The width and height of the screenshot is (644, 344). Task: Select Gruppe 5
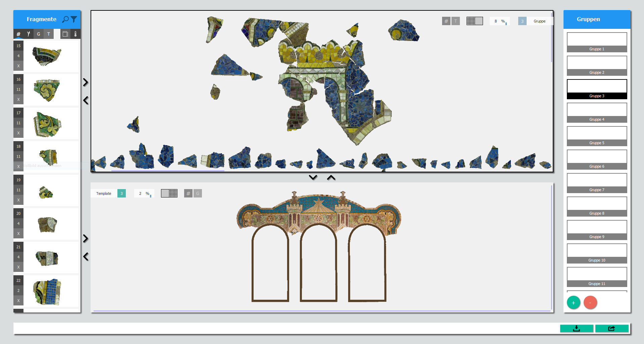tap(597, 136)
